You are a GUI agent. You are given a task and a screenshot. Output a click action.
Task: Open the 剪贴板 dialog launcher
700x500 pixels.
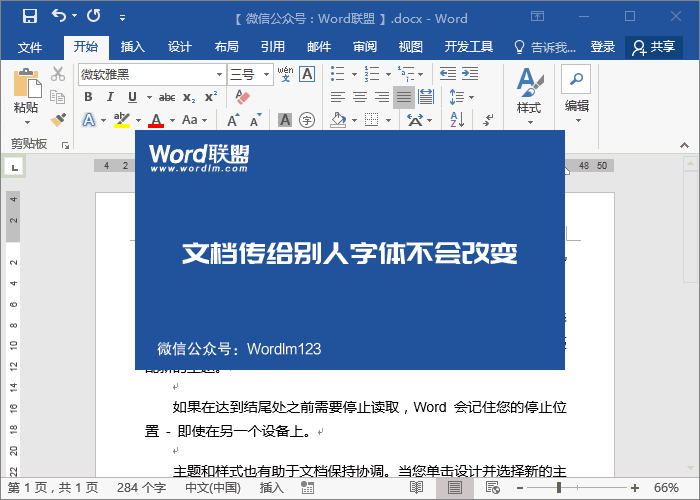click(66, 145)
